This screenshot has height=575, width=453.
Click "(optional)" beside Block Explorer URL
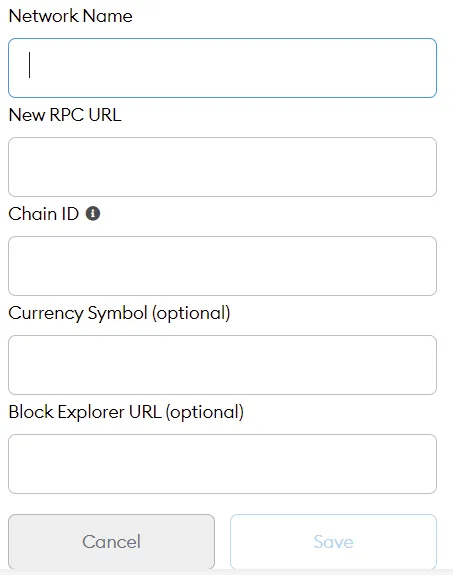point(205,413)
